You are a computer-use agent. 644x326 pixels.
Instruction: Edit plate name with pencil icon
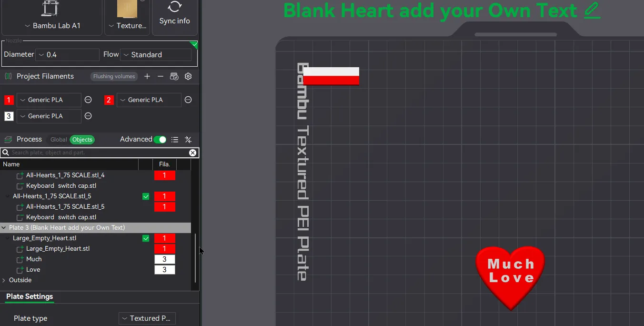(592, 10)
